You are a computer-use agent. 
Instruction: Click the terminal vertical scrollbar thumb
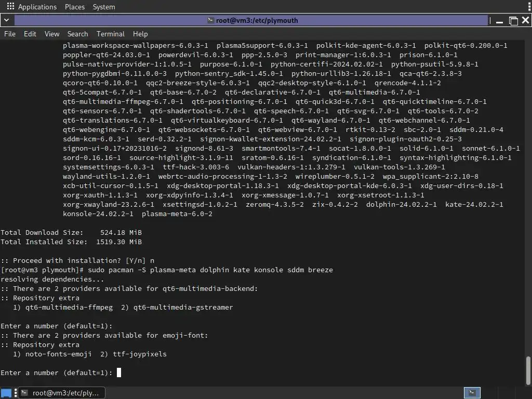[x=528, y=369]
